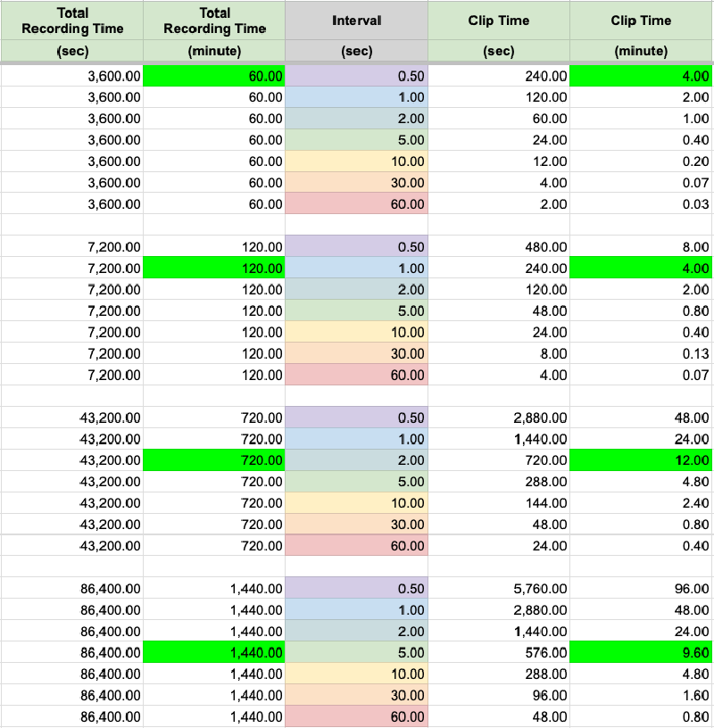The image size is (714, 728).
Task: Select the Clip Time (sec) header cell
Action: coord(498,21)
